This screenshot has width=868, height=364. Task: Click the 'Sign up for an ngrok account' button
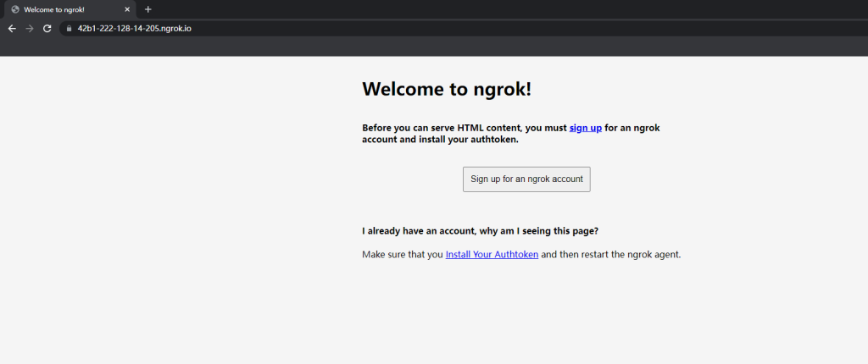coord(526,179)
